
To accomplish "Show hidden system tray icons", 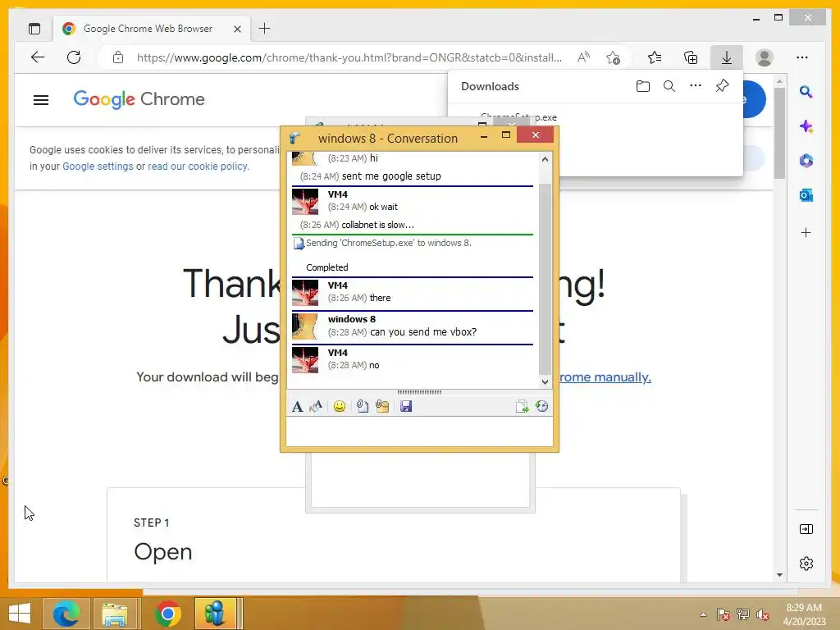I will point(703,614).
